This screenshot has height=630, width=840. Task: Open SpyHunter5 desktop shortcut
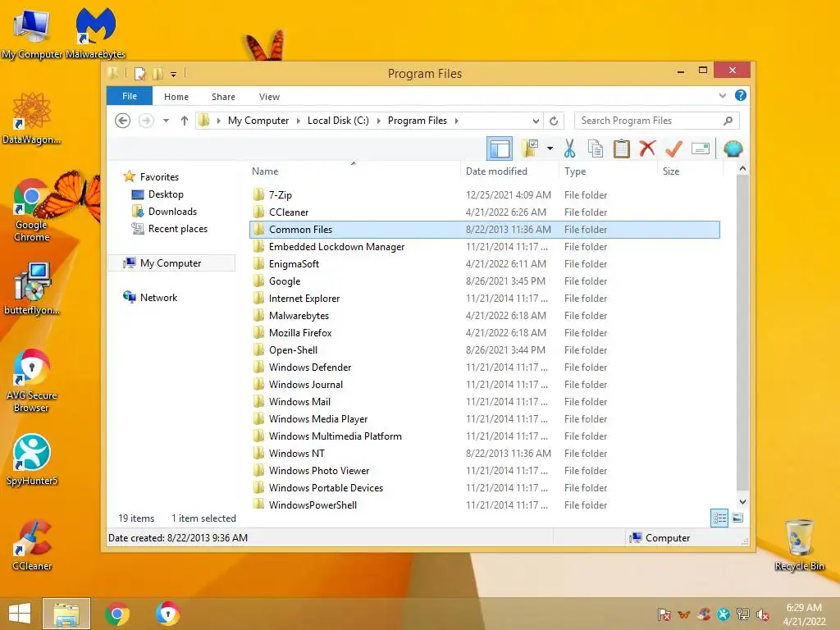coord(32,459)
